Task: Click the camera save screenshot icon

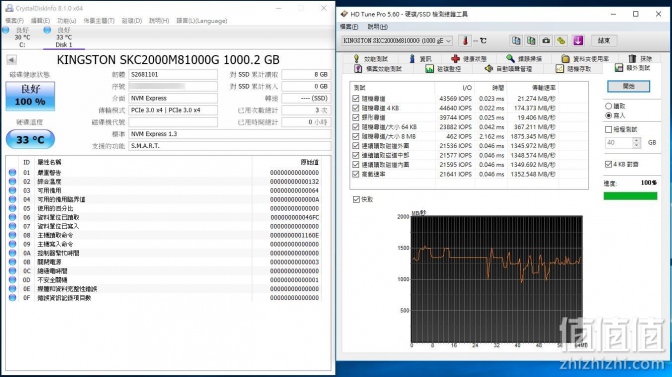Action: [546, 41]
